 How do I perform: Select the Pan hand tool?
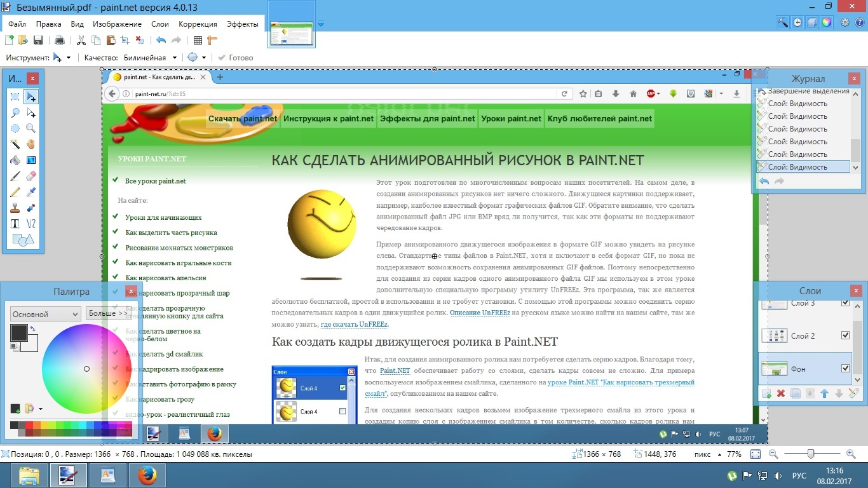(x=31, y=144)
